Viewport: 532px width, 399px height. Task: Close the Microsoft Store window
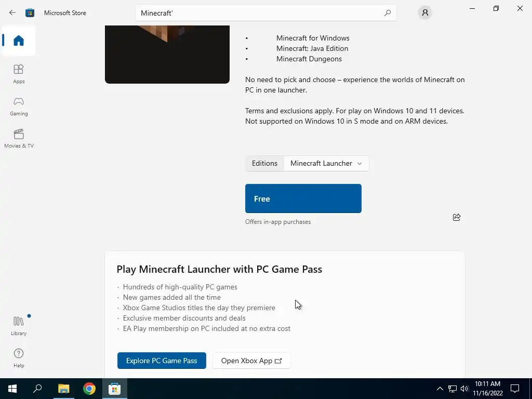pos(520,8)
